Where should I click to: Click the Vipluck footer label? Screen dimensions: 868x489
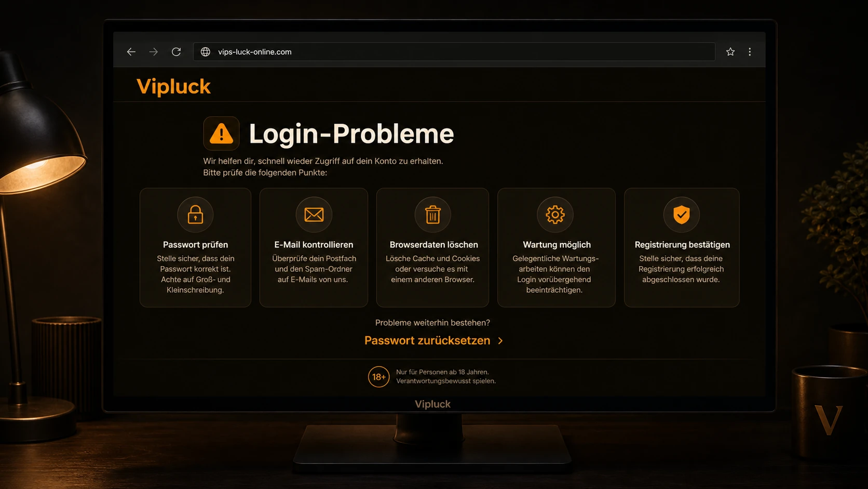[432, 404]
